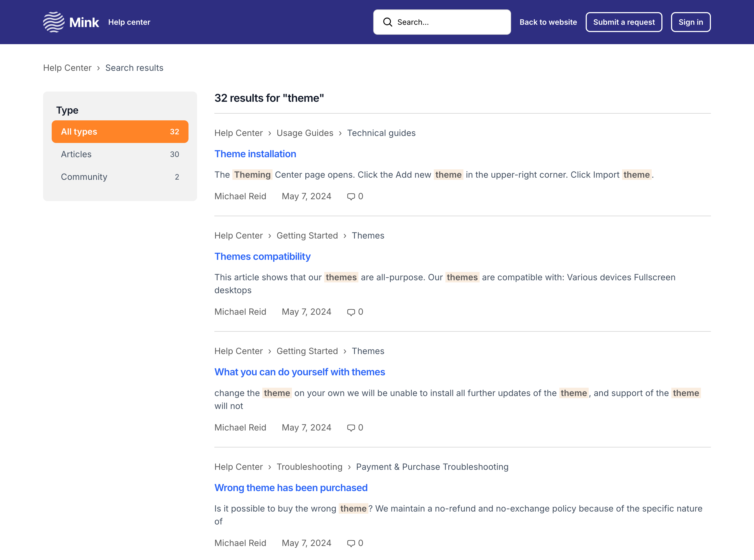Click Help Center above What you can do
This screenshot has height=560, width=754.
238,351
